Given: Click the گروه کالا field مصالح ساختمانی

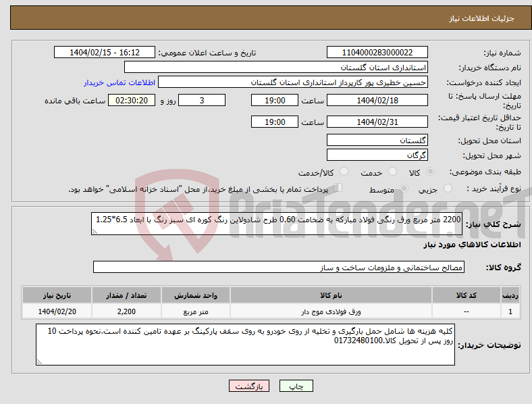Looking at the screenshot, I should pyautogui.click(x=279, y=267).
